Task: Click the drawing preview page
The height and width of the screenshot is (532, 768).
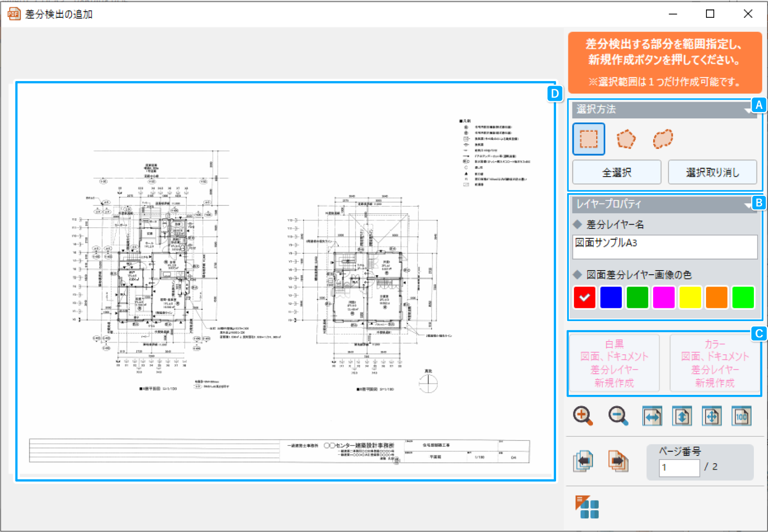Action: point(286,281)
